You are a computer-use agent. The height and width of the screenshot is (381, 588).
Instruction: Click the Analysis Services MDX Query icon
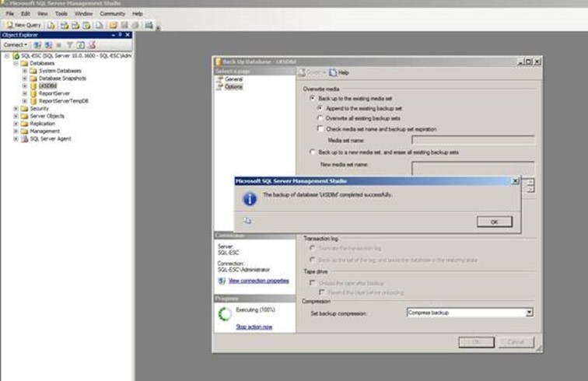[x=65, y=25]
